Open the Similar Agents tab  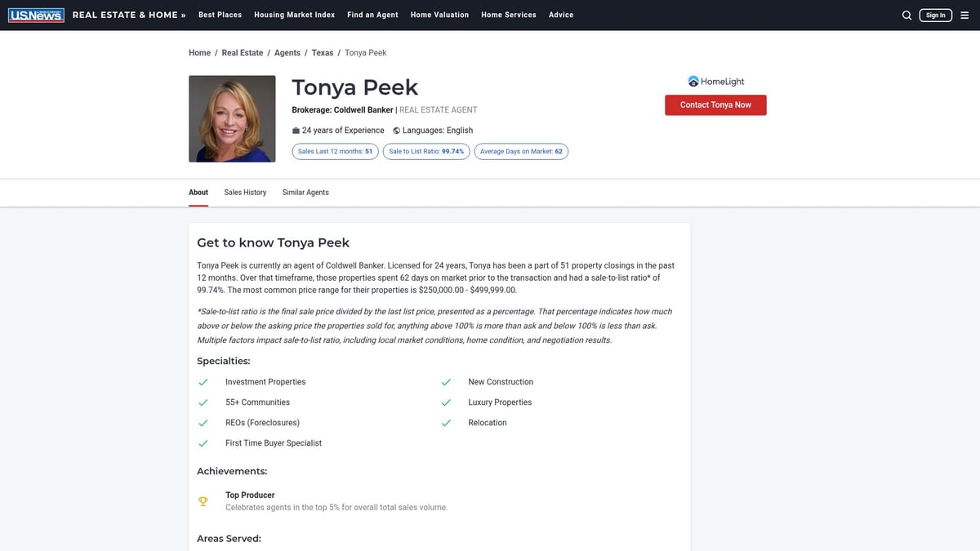(305, 192)
